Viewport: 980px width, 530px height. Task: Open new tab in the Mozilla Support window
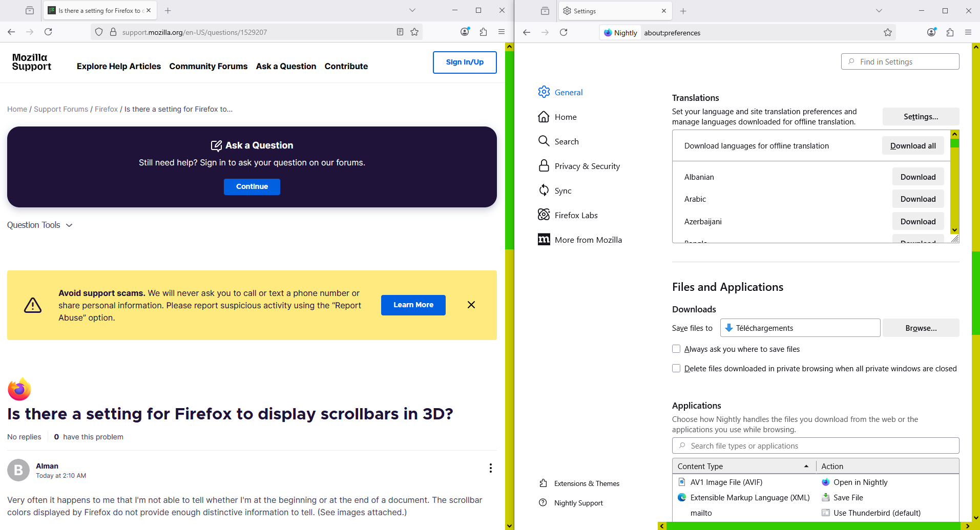point(168,10)
